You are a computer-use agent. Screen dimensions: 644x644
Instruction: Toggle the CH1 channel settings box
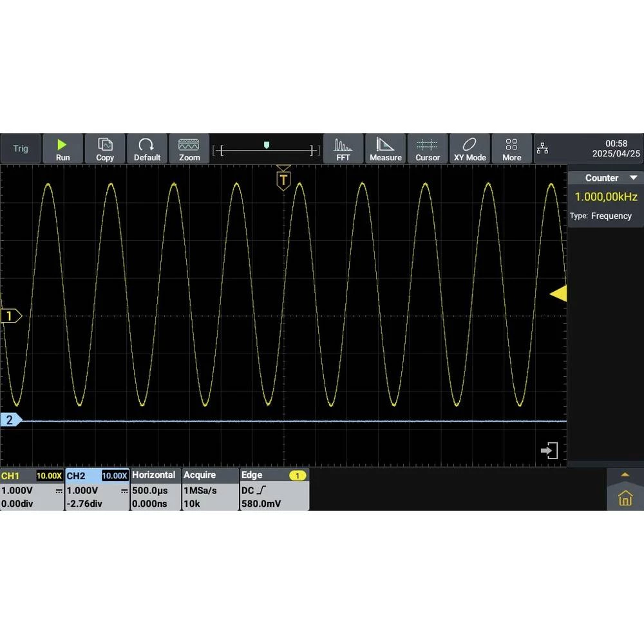[x=32, y=489]
